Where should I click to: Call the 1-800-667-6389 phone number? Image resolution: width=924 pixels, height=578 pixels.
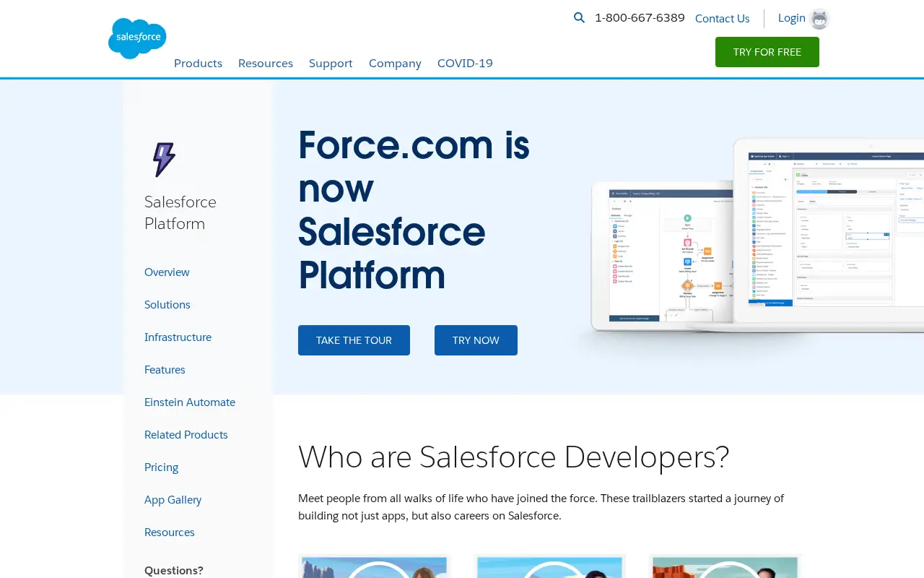(640, 18)
